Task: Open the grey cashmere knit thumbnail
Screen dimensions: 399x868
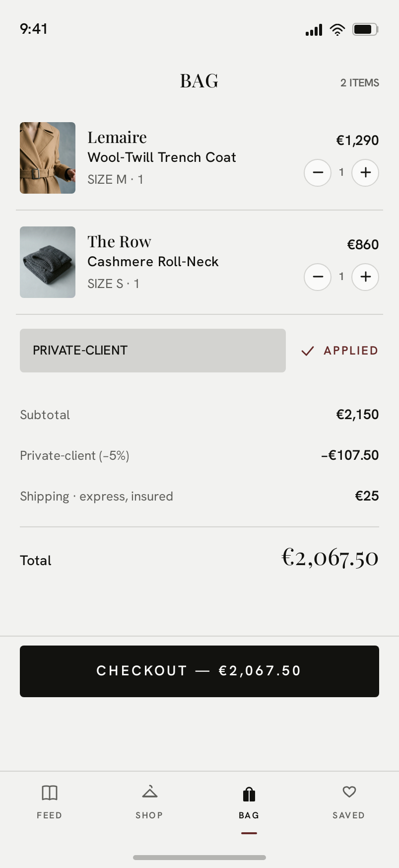Action: click(48, 262)
